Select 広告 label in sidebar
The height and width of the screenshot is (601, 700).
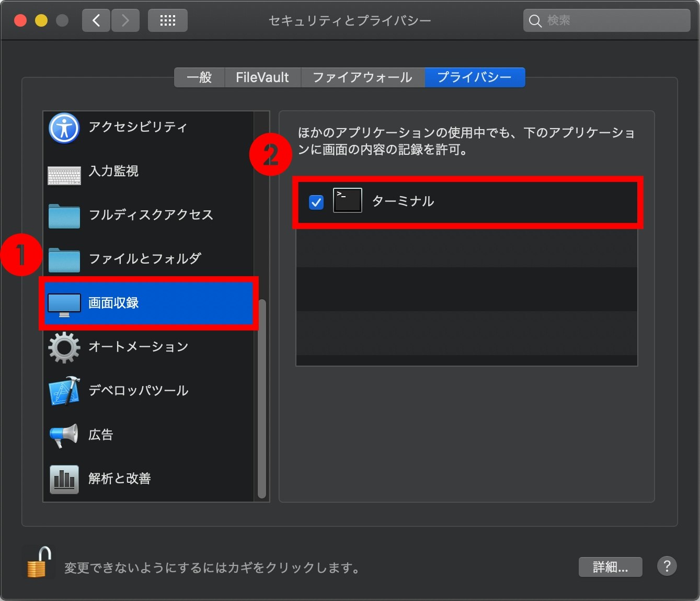[x=101, y=435]
